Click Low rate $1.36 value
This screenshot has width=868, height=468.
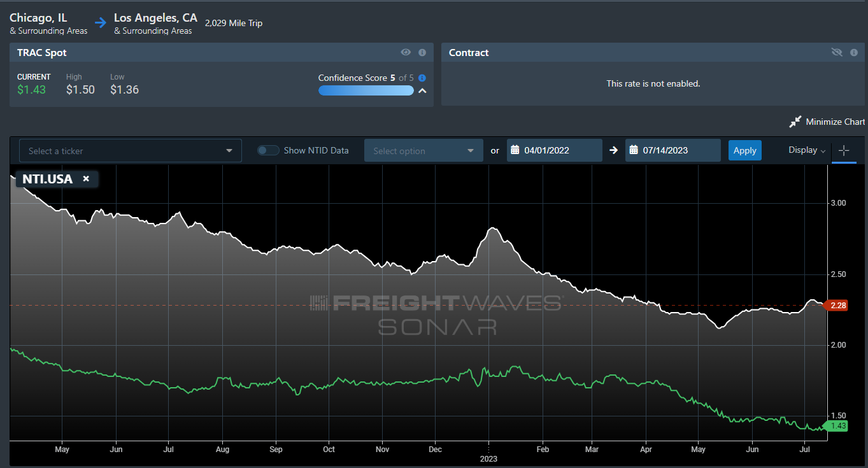pos(124,90)
